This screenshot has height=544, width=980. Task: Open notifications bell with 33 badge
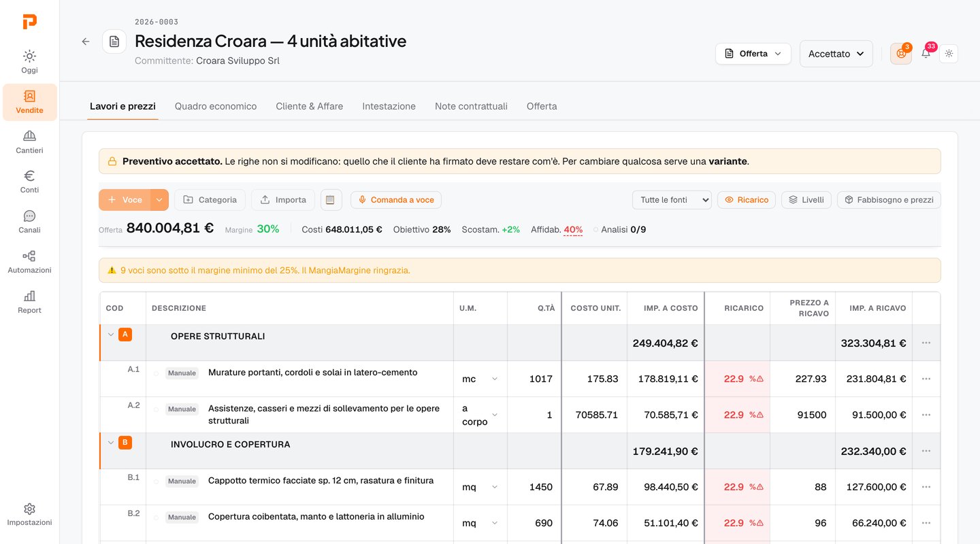click(926, 54)
